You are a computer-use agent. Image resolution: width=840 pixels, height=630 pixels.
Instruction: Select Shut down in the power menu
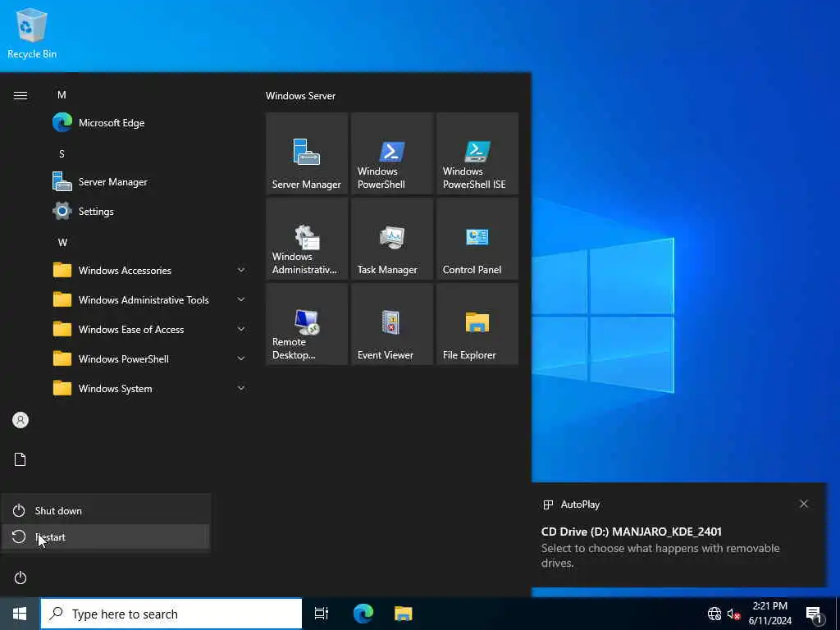click(x=106, y=510)
